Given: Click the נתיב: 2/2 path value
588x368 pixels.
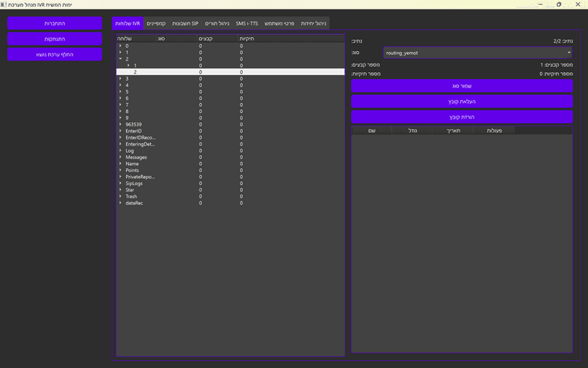Looking at the screenshot, I should (563, 41).
